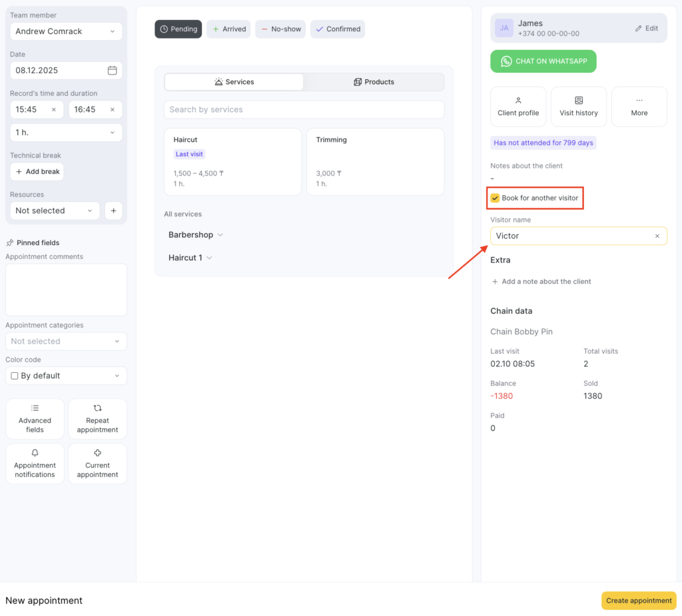Switch to the Products tab
682x616 pixels.
[x=374, y=82]
